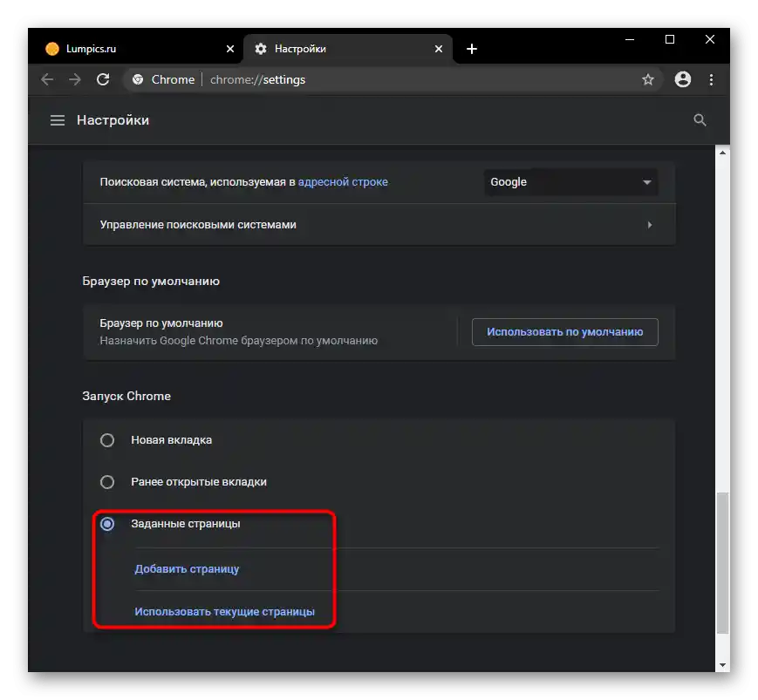Viewport: 758px width, 700px height.
Task: Open the user profile avatar menu
Action: coord(683,79)
